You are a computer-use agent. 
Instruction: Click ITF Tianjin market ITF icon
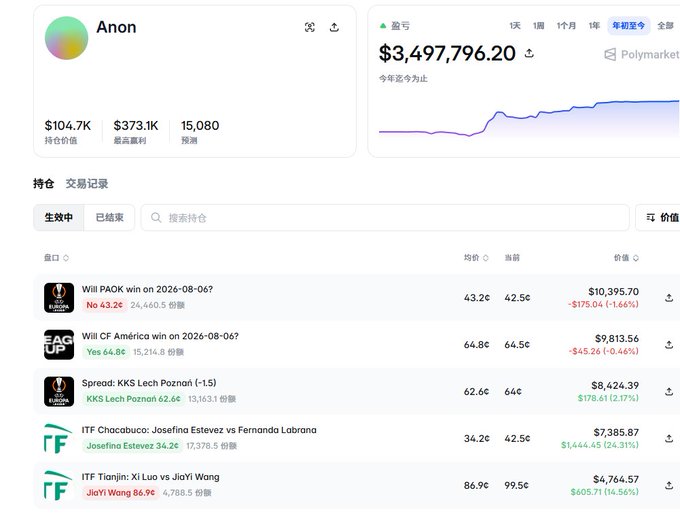[59, 485]
